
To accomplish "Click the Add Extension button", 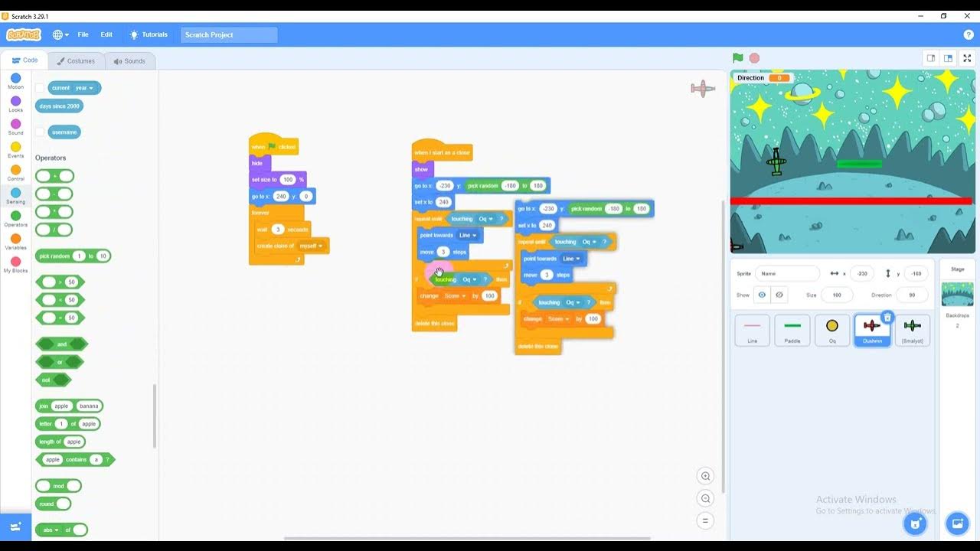I will coord(15,527).
